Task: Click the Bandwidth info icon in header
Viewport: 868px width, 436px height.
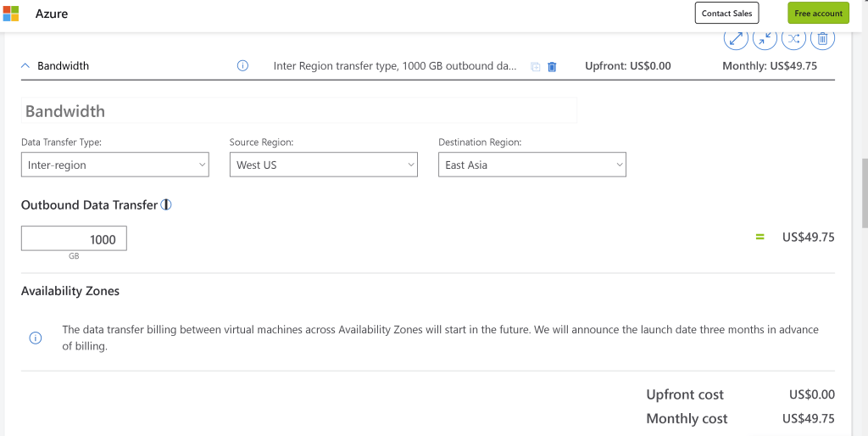Action: click(242, 66)
